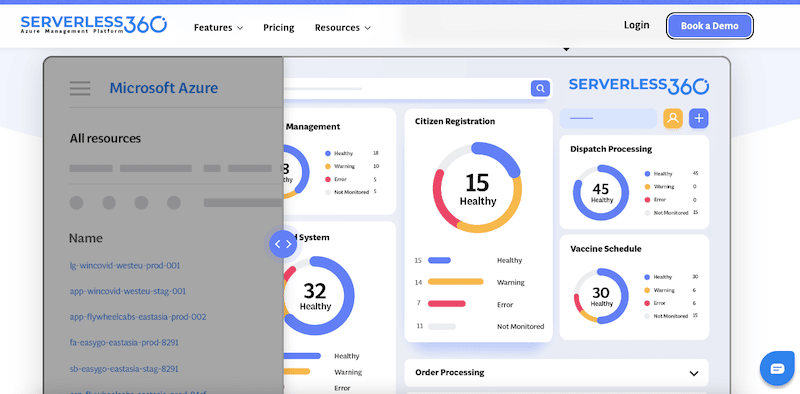Screen dimensions: 800x394
Task: Open resource fa-easygo-eastasia-prod-8291
Action: coord(124,342)
